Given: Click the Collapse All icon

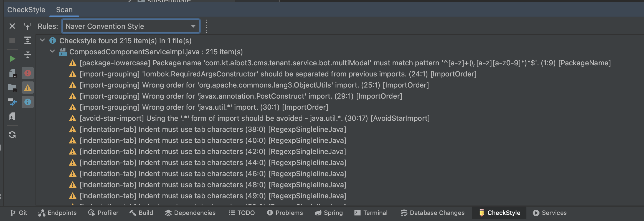Looking at the screenshot, I should click(27, 55).
